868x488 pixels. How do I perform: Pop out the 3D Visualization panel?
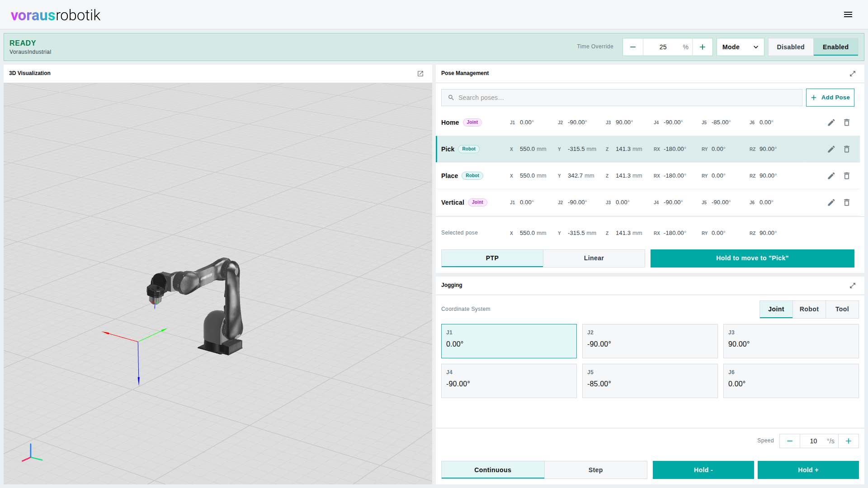pyautogui.click(x=420, y=74)
